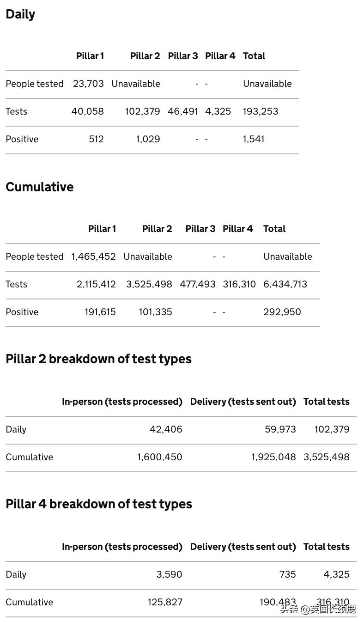Click the 头条 @英国长颈鹿 watermark

click(318, 609)
